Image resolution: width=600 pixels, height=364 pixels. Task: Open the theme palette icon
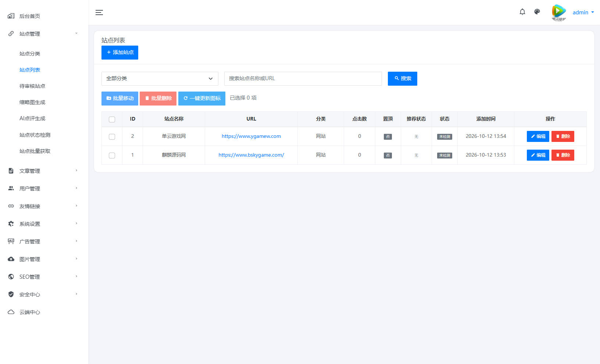[x=537, y=12]
